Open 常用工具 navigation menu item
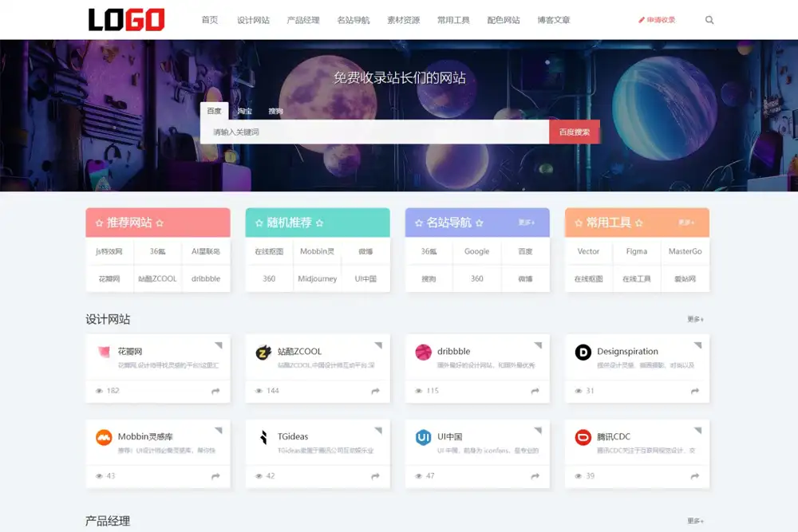 click(453, 20)
